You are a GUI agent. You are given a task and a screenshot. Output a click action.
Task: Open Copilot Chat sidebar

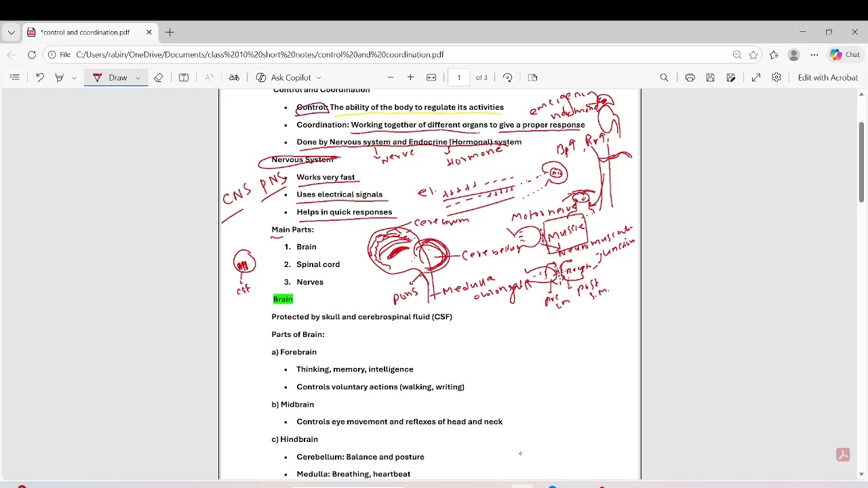pyautogui.click(x=845, y=55)
